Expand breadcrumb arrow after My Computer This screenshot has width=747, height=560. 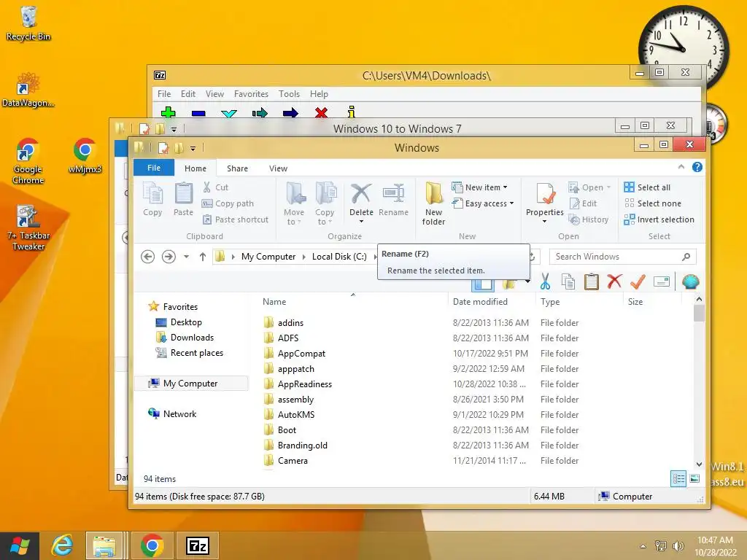pyautogui.click(x=304, y=257)
